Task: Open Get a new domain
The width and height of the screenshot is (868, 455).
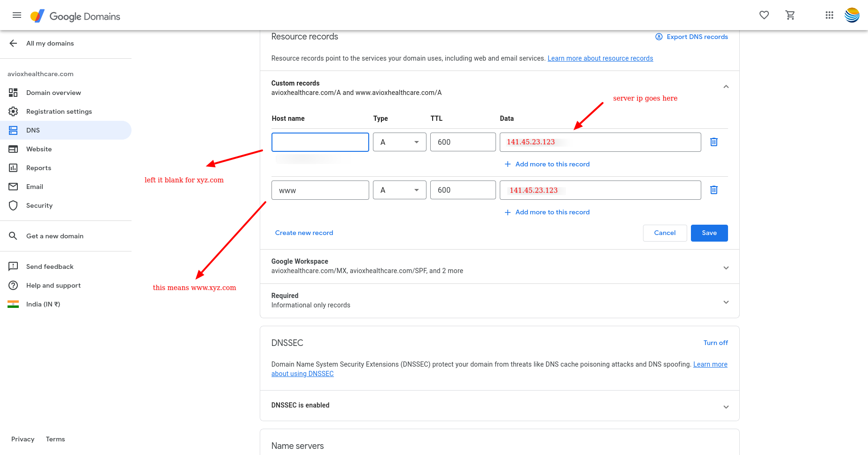Action: pyautogui.click(x=55, y=236)
